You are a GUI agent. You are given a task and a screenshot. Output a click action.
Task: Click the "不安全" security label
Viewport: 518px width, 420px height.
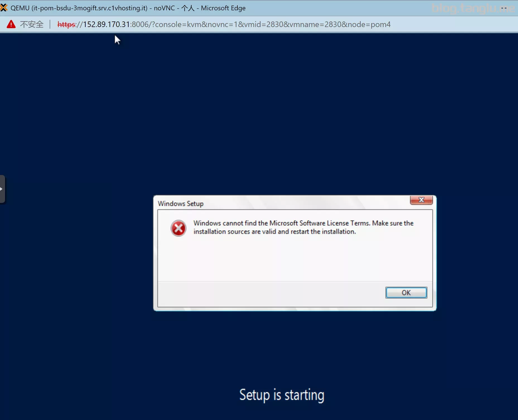point(32,25)
